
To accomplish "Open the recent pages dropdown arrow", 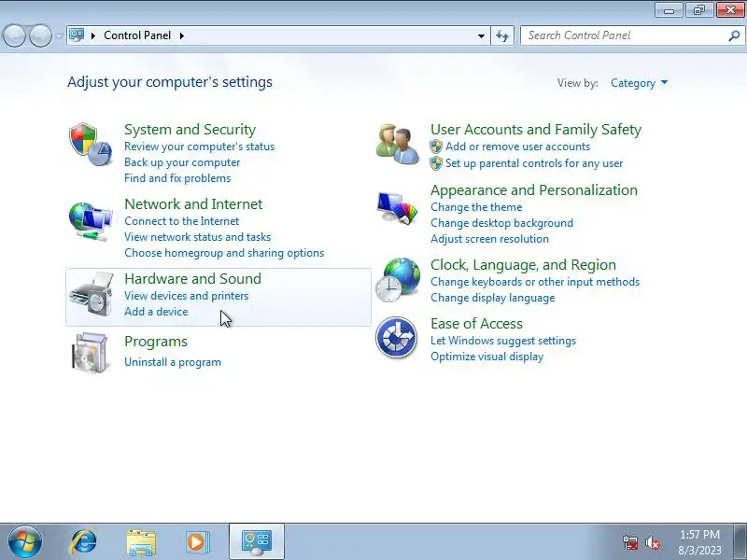I will (x=60, y=35).
